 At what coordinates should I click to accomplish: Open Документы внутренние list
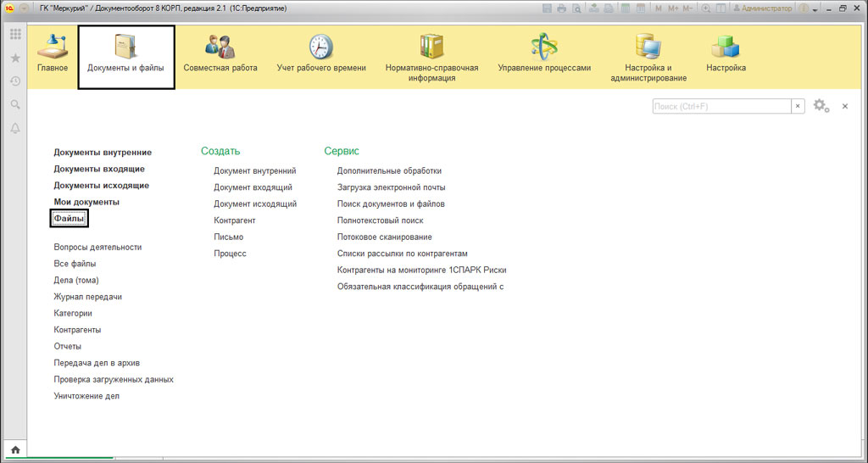103,153
